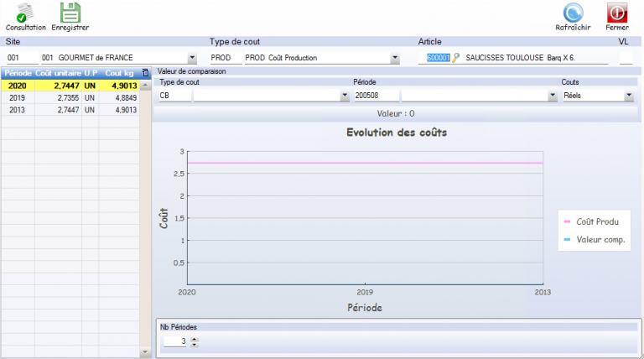Viewport: 644px width, 359px height.
Task: Click the Rafraîchir refresh icon
Action: [x=573, y=13]
